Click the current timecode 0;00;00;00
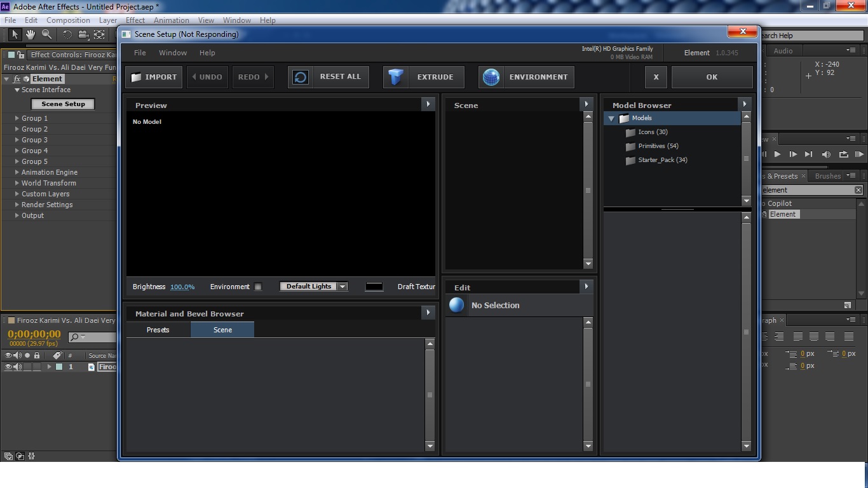The image size is (868, 488). pos(34,334)
